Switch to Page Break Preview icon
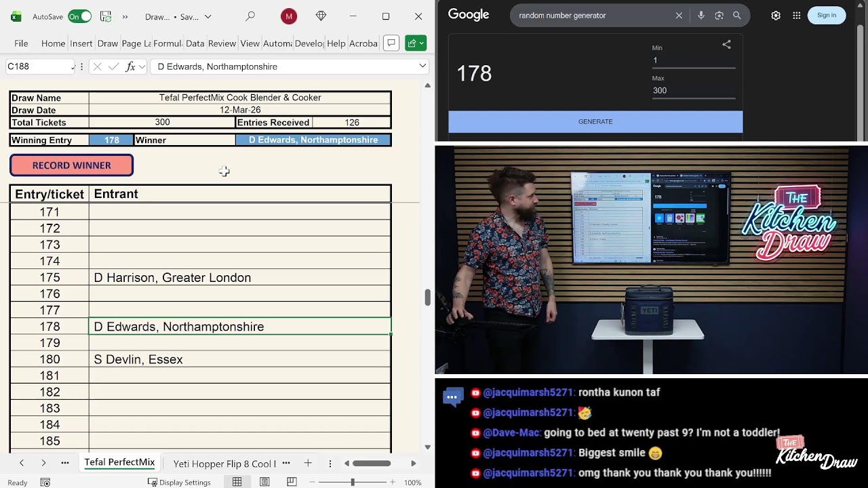868x488 pixels. 292,482
